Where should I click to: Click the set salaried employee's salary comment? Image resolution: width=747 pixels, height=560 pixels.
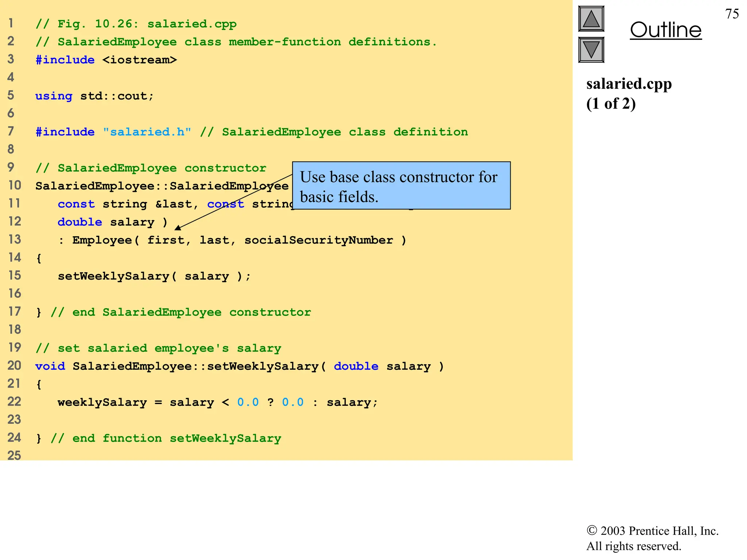(x=158, y=348)
